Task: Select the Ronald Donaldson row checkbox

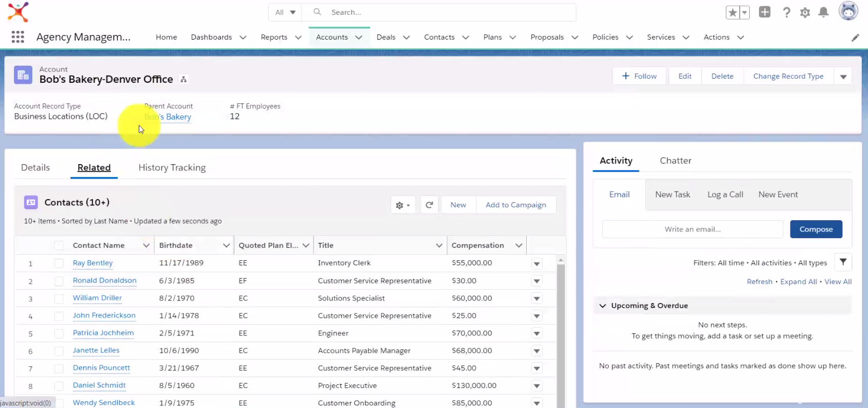Action: 59,281
